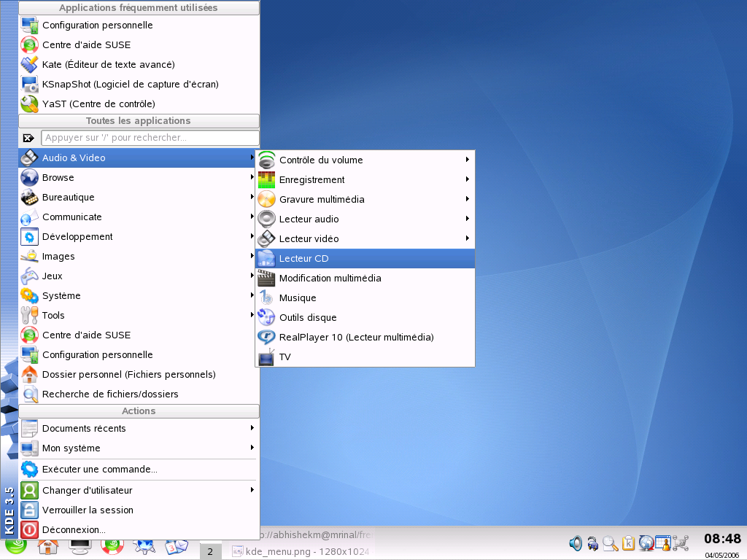Expand the Lecteur vidéo arrow

point(468,238)
